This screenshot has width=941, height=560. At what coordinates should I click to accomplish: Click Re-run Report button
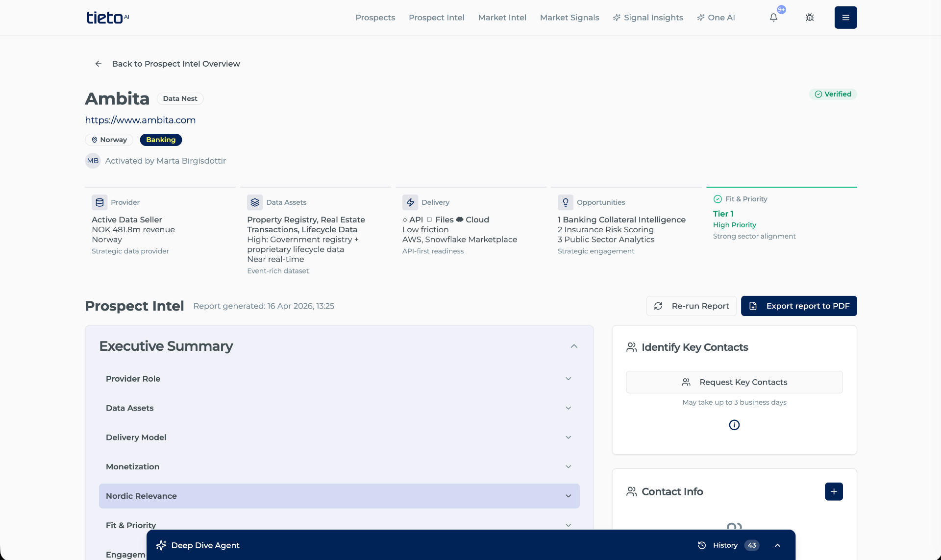tap(691, 306)
